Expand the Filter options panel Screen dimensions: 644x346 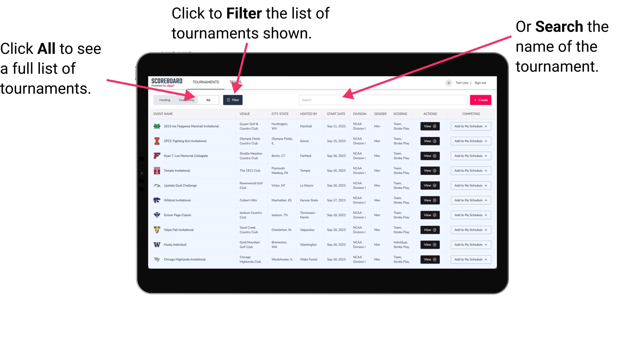click(233, 99)
